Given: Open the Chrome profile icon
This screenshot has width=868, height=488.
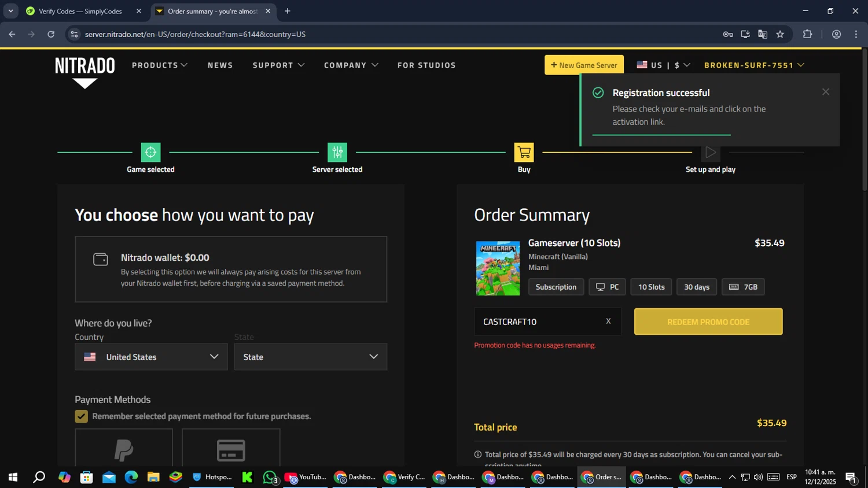Looking at the screenshot, I should (x=836, y=34).
